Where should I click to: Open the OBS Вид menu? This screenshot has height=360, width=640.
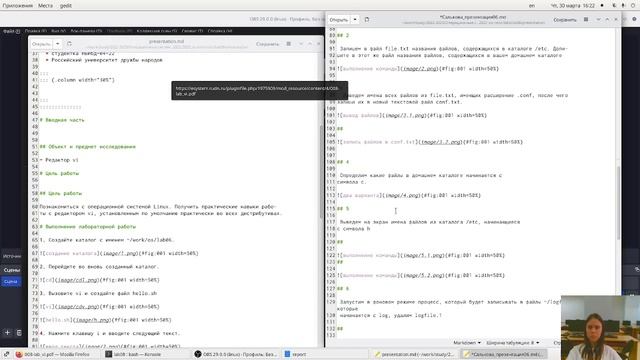pos(58,31)
